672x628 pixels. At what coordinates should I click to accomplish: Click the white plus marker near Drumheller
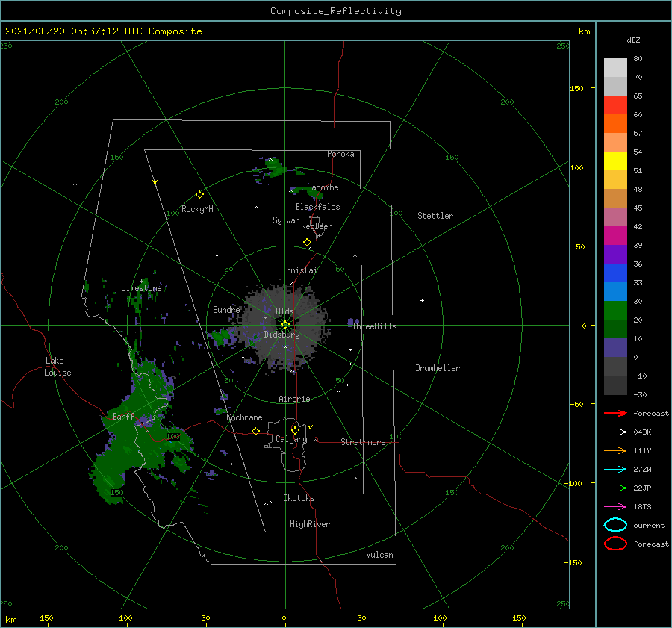[422, 300]
